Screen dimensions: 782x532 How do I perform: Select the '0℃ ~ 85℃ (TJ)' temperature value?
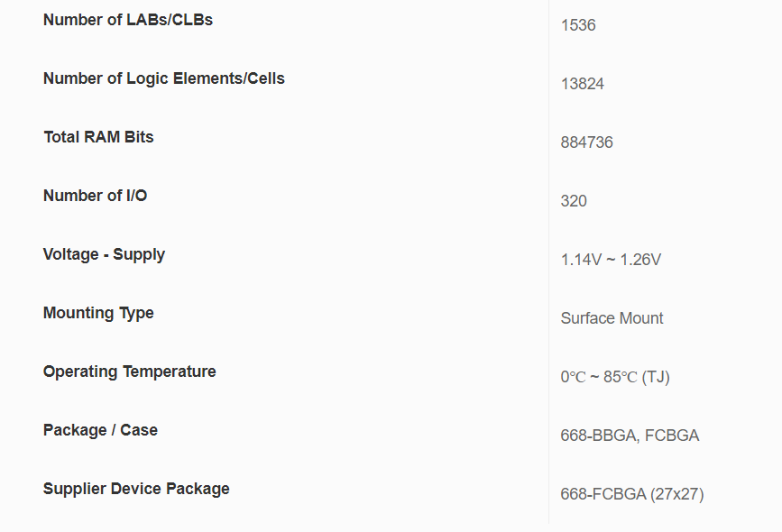pos(614,377)
